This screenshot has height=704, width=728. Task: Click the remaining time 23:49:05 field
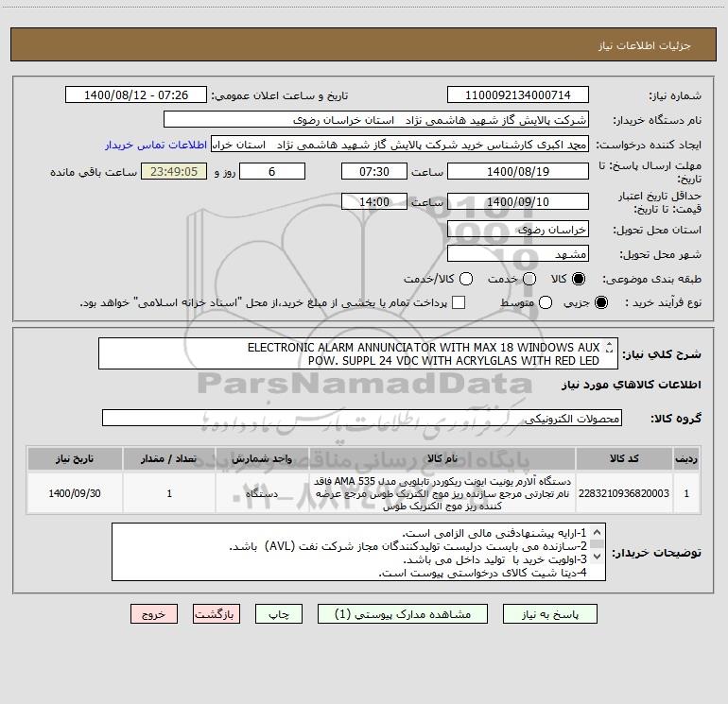174,171
